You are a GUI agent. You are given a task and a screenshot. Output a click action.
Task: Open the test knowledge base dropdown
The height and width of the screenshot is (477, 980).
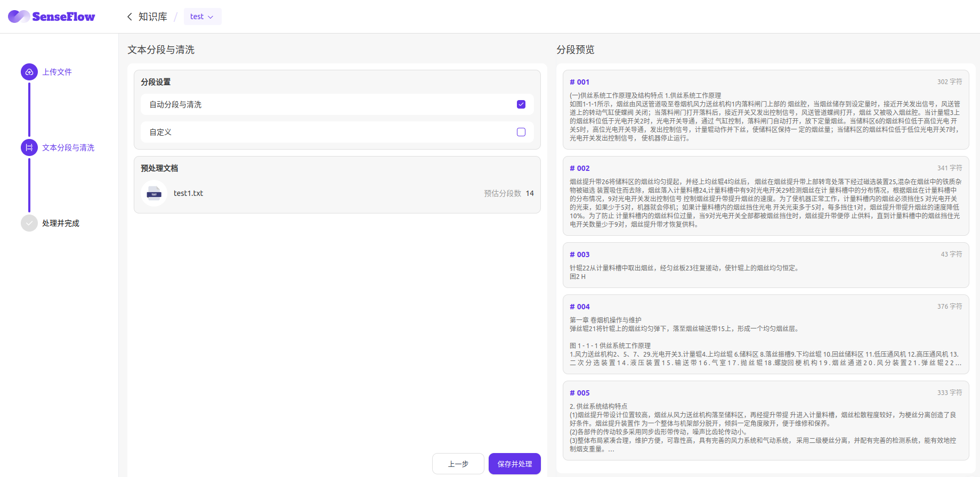click(203, 17)
